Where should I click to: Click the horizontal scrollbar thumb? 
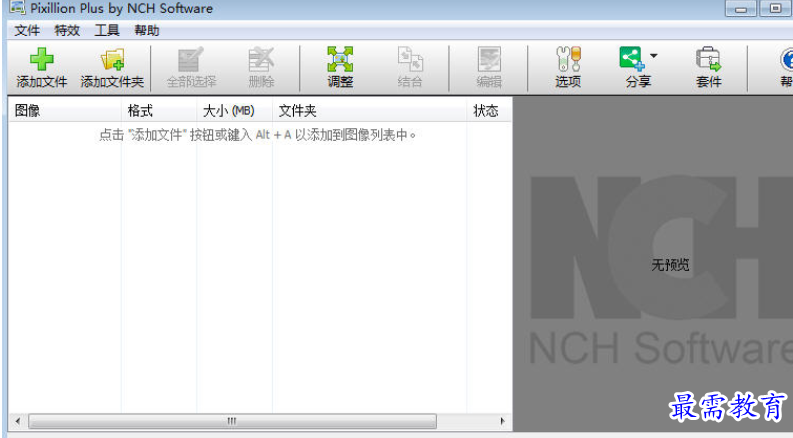click(x=232, y=421)
